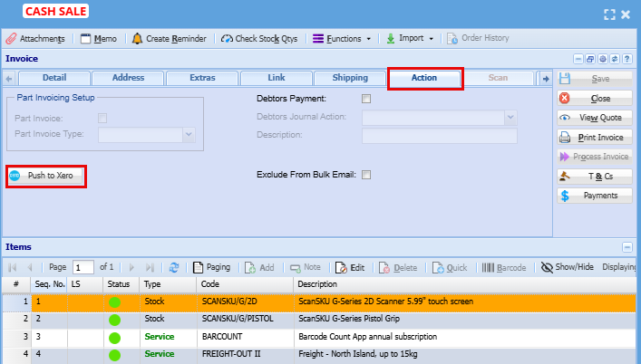Open Payments with the dollar icon
Screen dimensions: 641x364
pos(594,196)
